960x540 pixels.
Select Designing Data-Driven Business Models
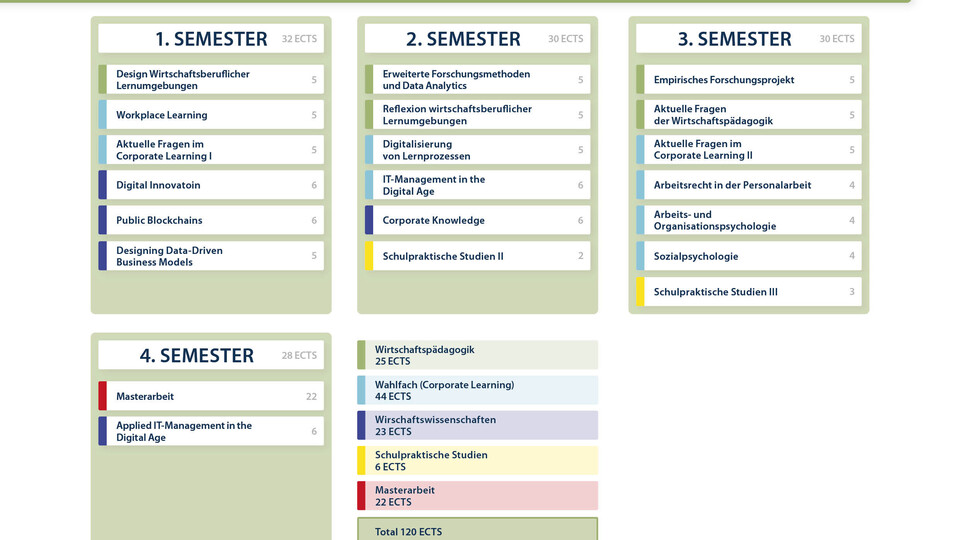[x=211, y=256]
